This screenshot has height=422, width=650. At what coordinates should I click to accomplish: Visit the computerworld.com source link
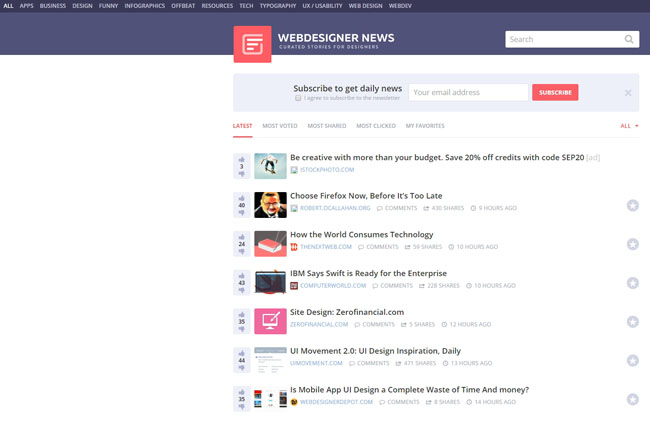(x=333, y=286)
